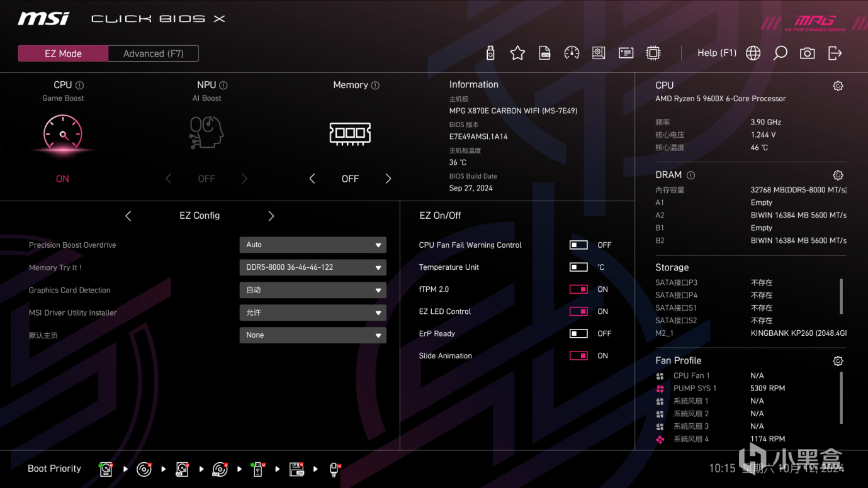Select the USB floppy boot device icon

[296, 469]
